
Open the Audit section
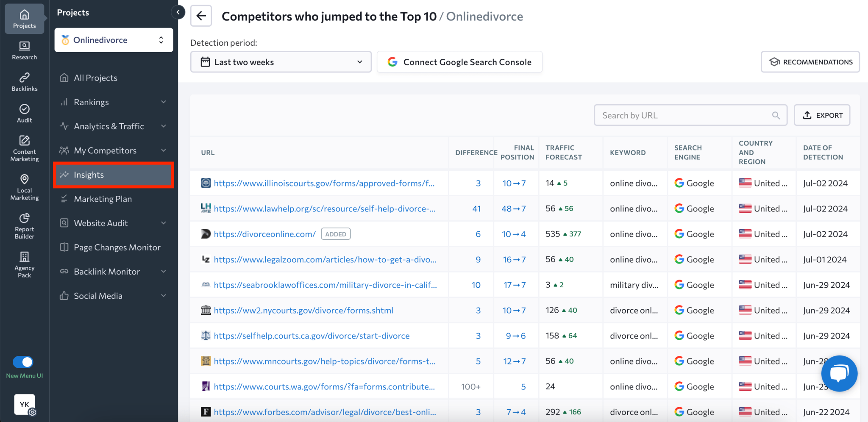24,113
